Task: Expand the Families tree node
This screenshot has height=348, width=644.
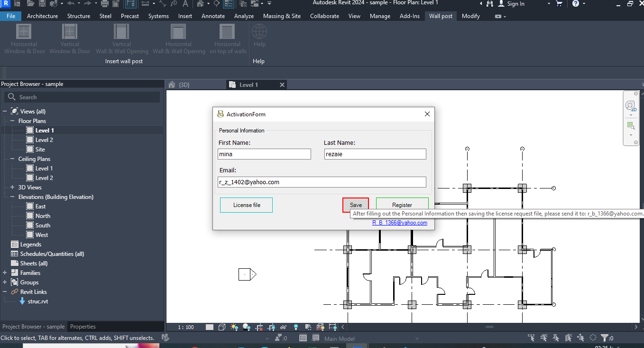Action: 5,273
